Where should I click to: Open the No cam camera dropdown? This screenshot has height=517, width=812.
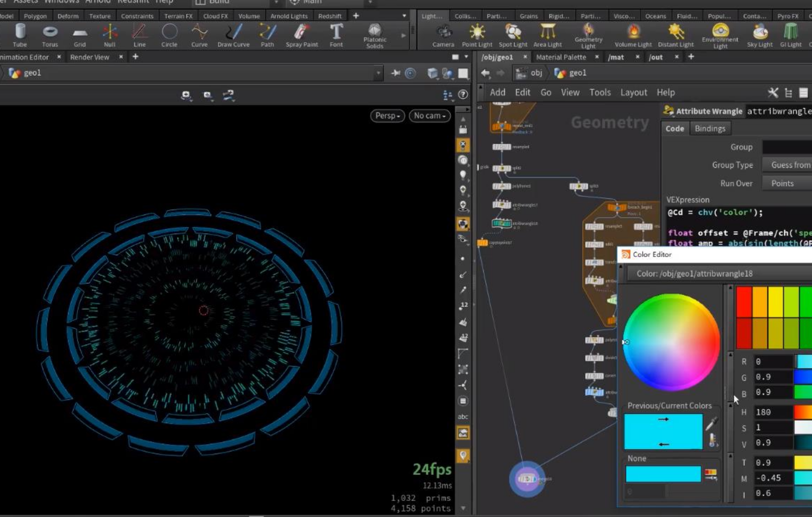click(430, 116)
